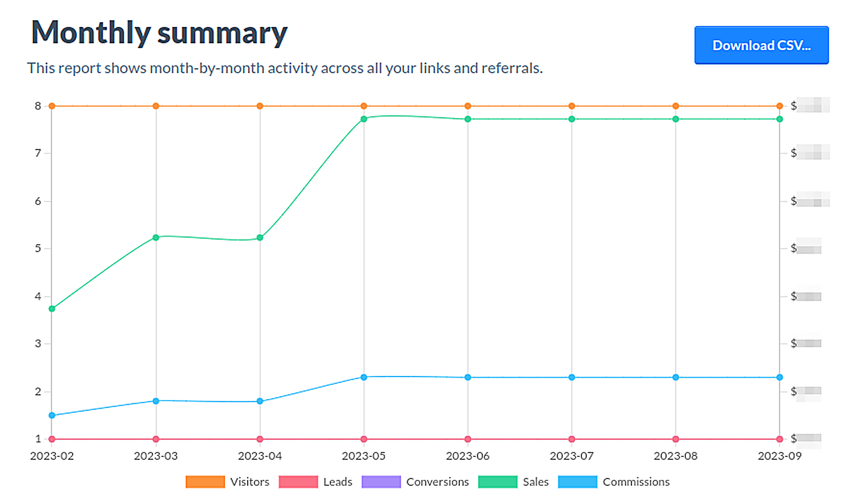Screen dimensions: 857x504
Task: Toggle Conversions series via purple legend swatch
Action: 381,482
